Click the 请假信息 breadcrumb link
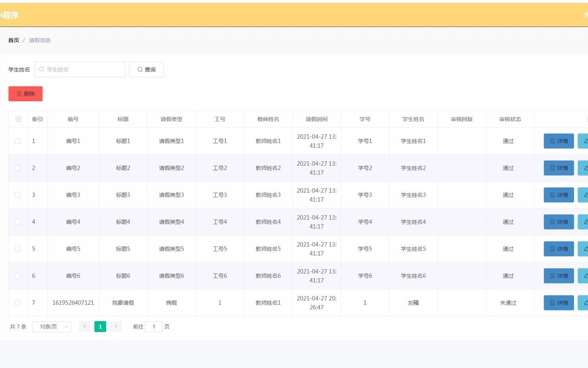588x368 pixels. [40, 40]
